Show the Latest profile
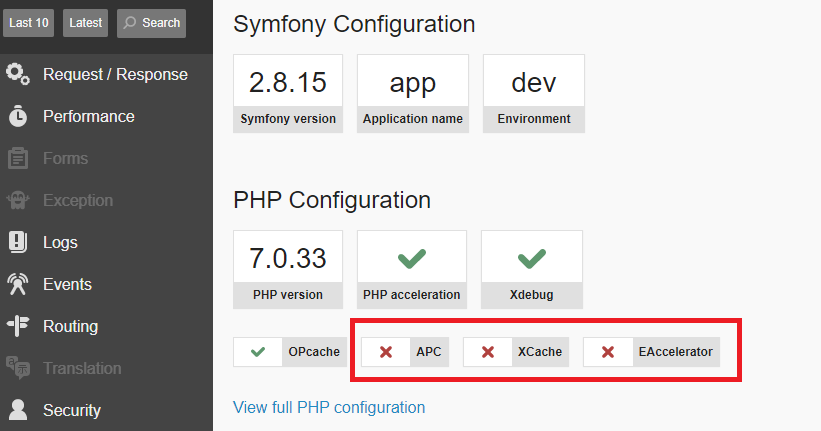Image resolution: width=821 pixels, height=431 pixels. [x=86, y=23]
